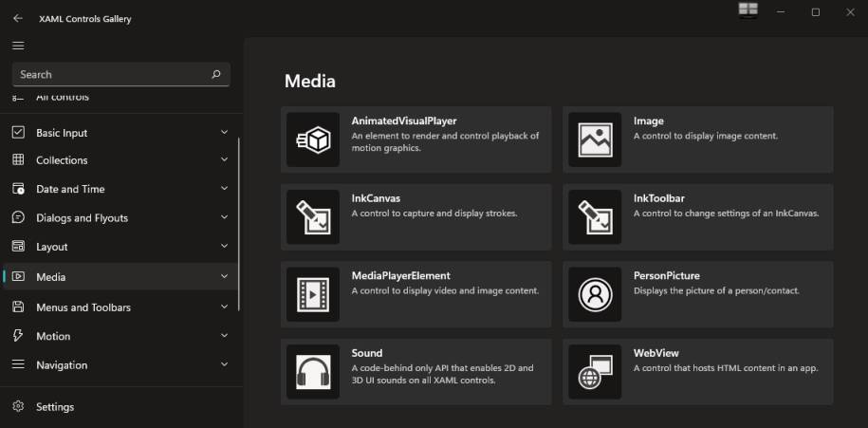Expand the Menus and Toolbars chevron
Viewport: 868px width, 428px height.
point(224,307)
